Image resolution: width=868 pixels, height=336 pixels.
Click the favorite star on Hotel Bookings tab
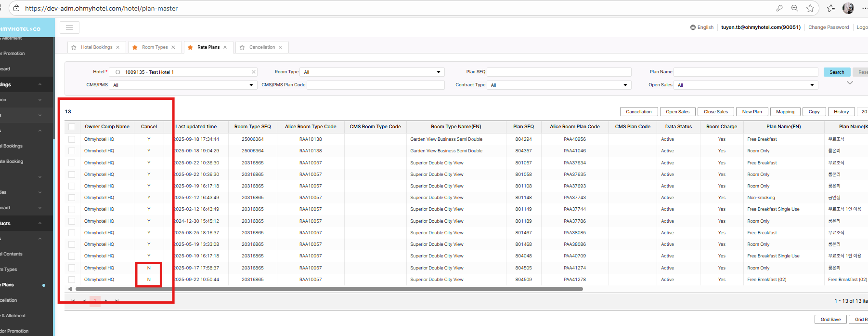[x=74, y=47]
